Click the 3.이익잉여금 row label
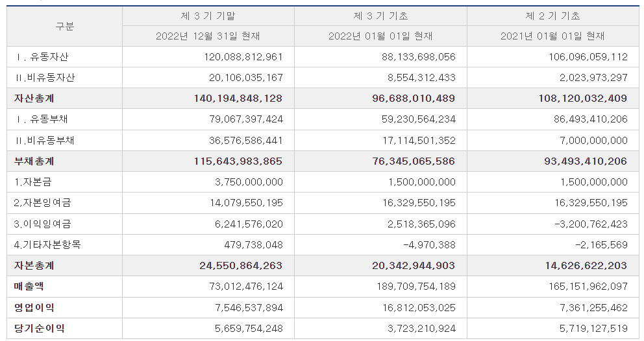The image size is (644, 341). click(x=43, y=224)
